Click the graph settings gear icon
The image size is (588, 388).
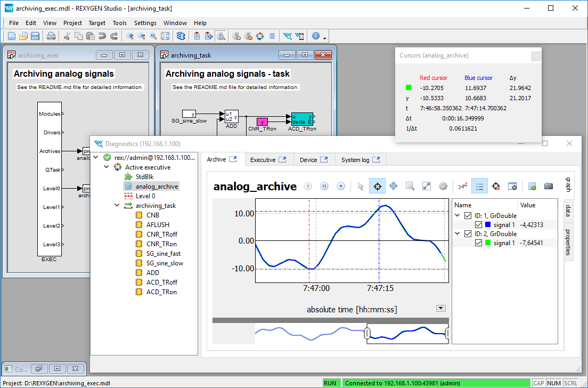coord(443,186)
